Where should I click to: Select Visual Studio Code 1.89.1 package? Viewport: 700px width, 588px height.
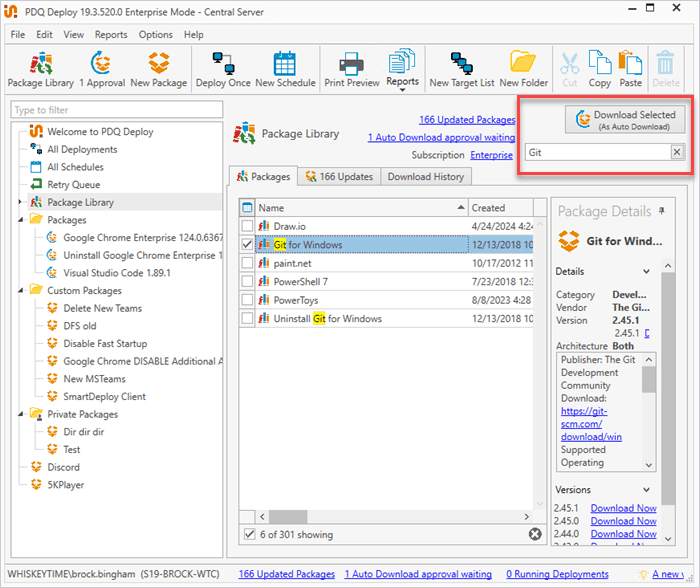tap(117, 273)
